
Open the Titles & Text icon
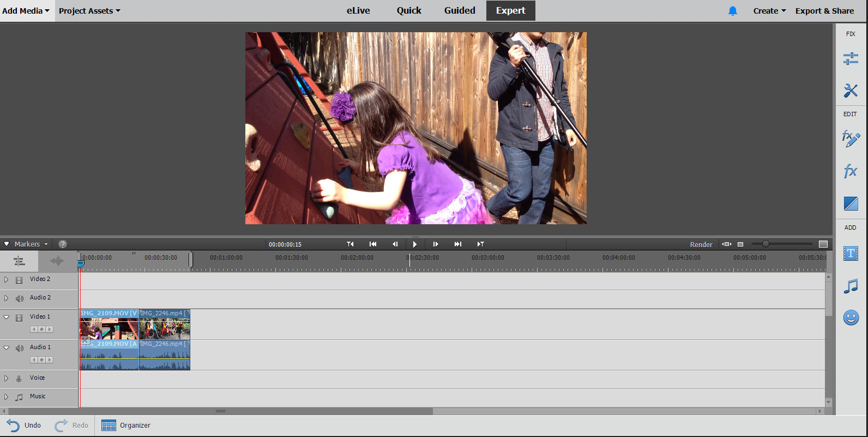pyautogui.click(x=851, y=253)
